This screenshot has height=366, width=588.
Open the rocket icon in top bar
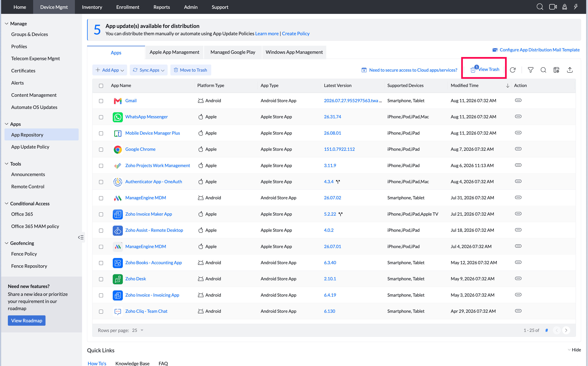point(564,7)
